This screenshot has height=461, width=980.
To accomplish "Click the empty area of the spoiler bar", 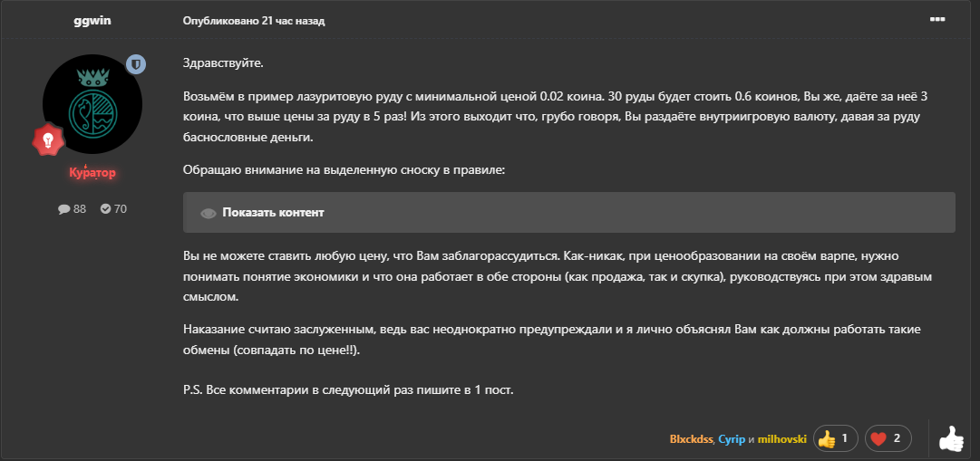I will click(x=637, y=212).
